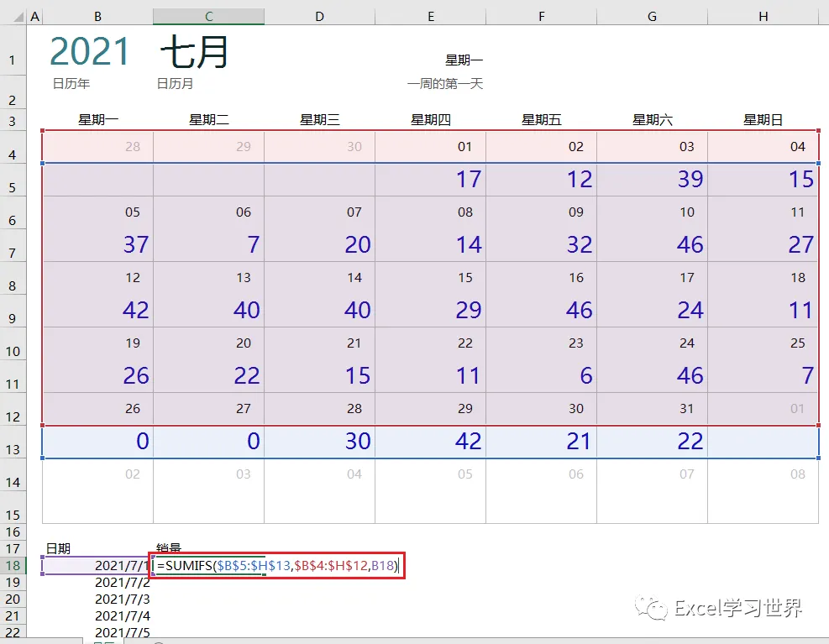Viewport: 829px width, 644px height.
Task: Select column D header
Action: pos(319,17)
